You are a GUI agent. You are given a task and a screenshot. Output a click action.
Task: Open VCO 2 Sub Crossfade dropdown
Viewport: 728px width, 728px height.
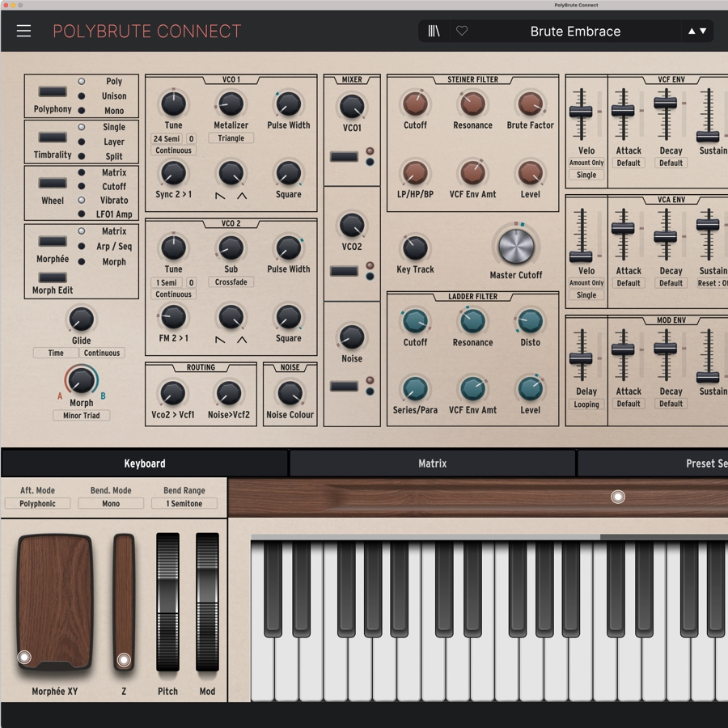tap(231, 282)
